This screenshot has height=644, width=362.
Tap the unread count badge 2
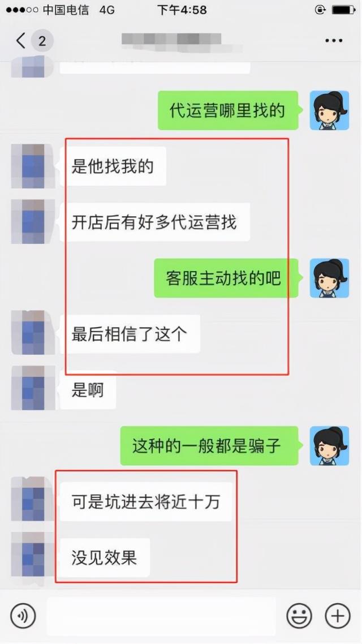[42, 41]
